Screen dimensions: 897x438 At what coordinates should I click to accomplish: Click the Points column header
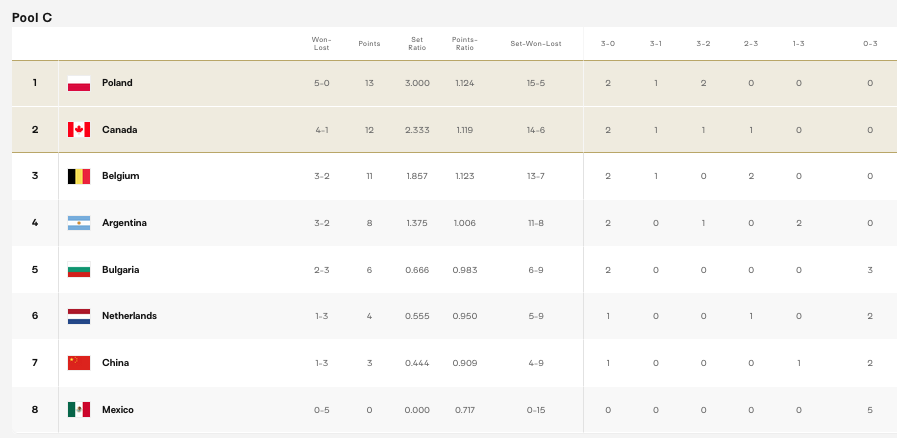369,44
